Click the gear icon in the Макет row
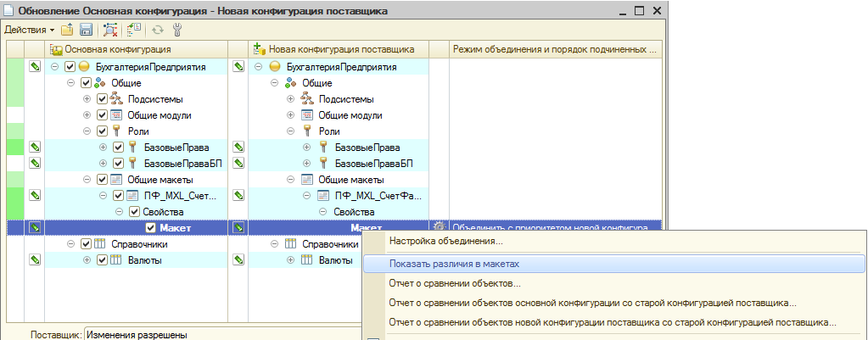The width and height of the screenshot is (868, 340). pos(439,227)
